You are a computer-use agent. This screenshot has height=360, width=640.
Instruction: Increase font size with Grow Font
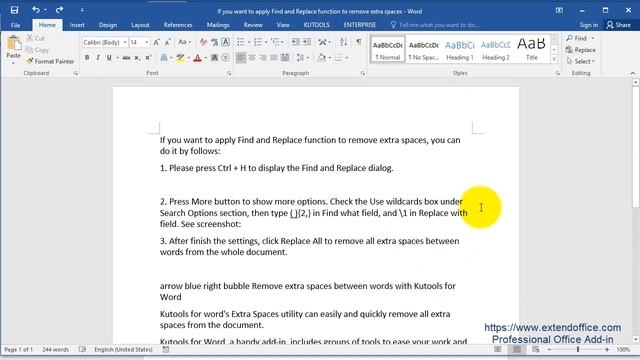coord(156,42)
